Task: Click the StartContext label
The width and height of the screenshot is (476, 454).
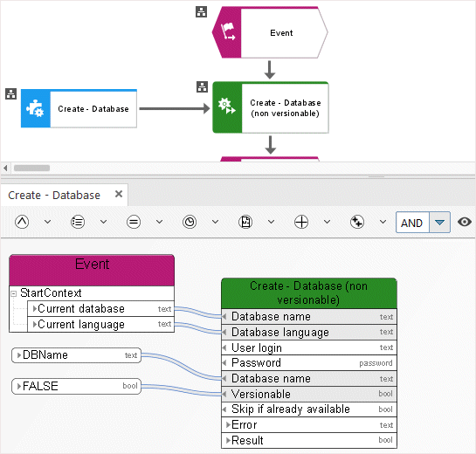Action: (51, 293)
